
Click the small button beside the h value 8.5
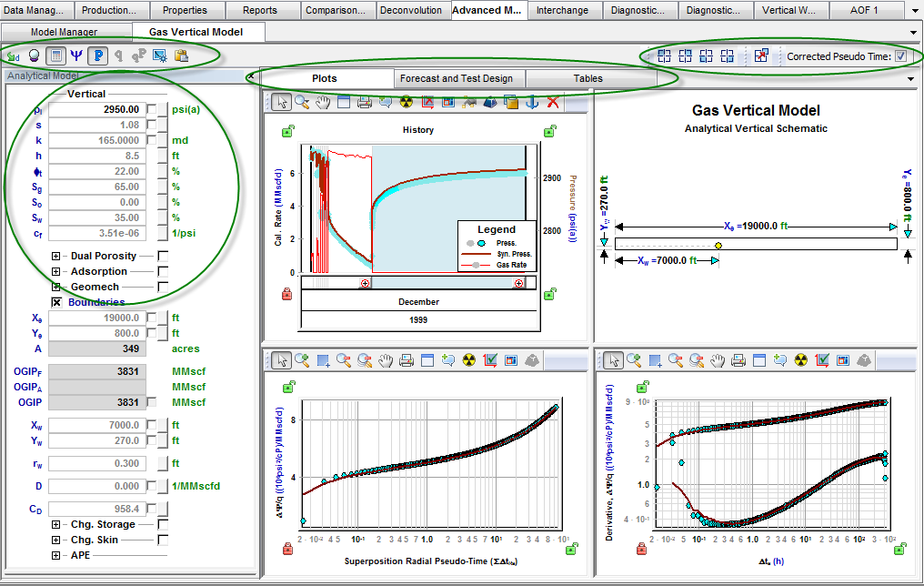click(163, 156)
